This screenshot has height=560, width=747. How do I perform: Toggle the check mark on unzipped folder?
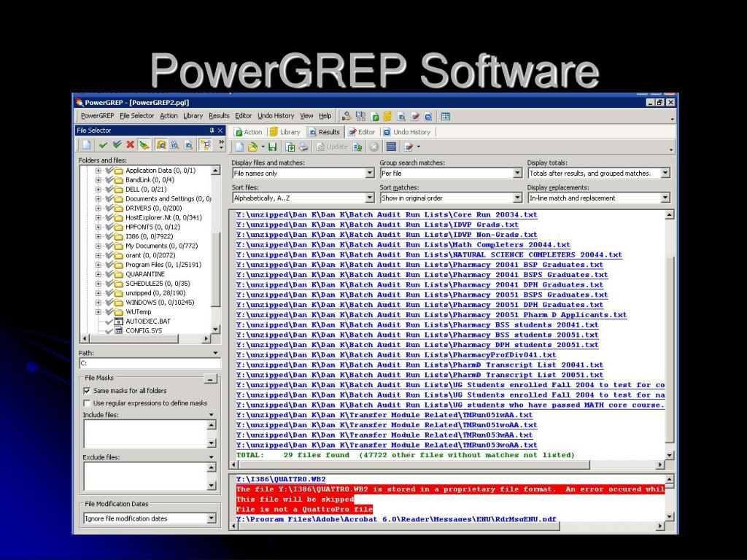tap(109, 293)
